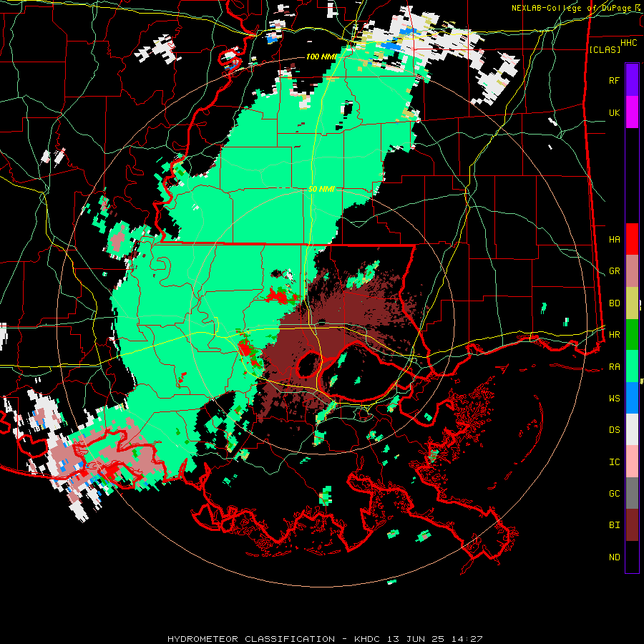Select the BD yellow legend block
Viewport: 644px width, 644px height.
coord(632,303)
